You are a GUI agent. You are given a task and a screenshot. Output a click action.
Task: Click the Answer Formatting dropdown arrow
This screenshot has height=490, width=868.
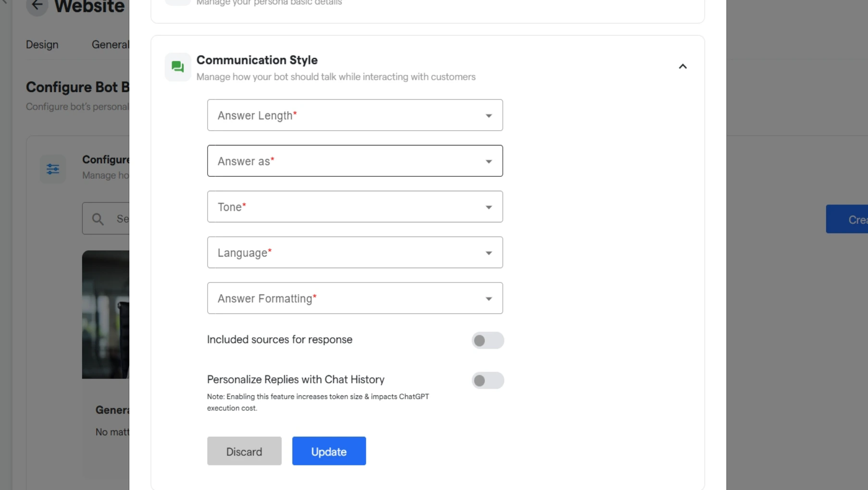[488, 299]
